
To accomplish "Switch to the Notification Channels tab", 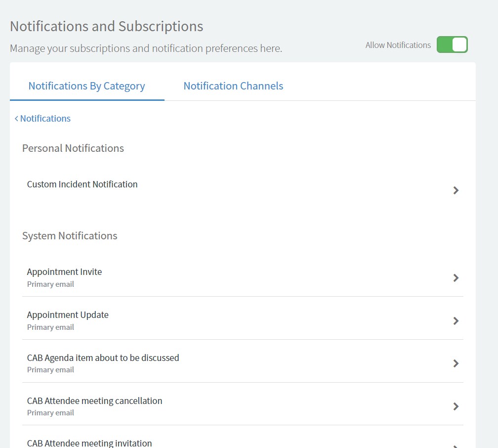I will [233, 86].
